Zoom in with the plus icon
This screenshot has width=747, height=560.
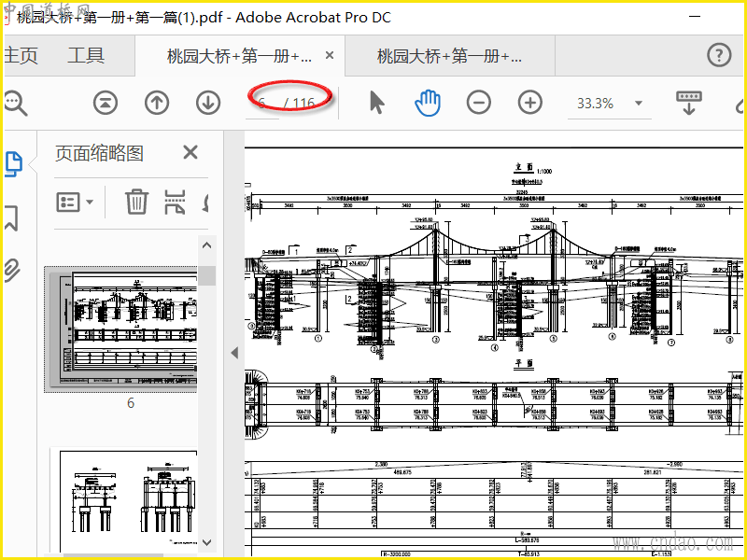529,103
